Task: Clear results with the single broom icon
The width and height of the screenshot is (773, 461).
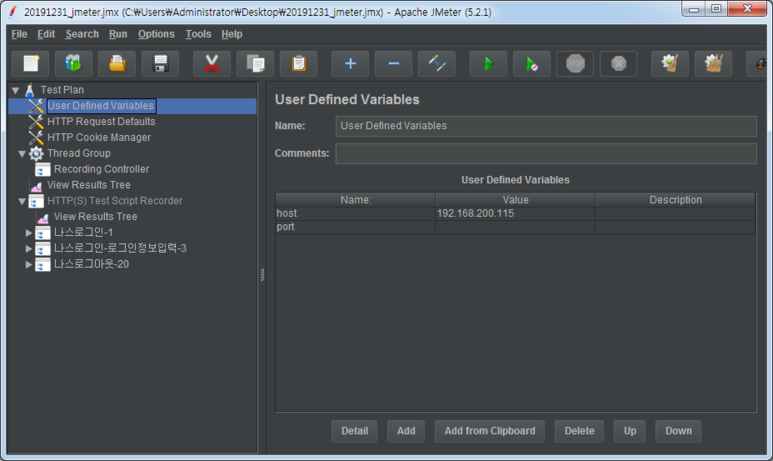Action: click(670, 64)
